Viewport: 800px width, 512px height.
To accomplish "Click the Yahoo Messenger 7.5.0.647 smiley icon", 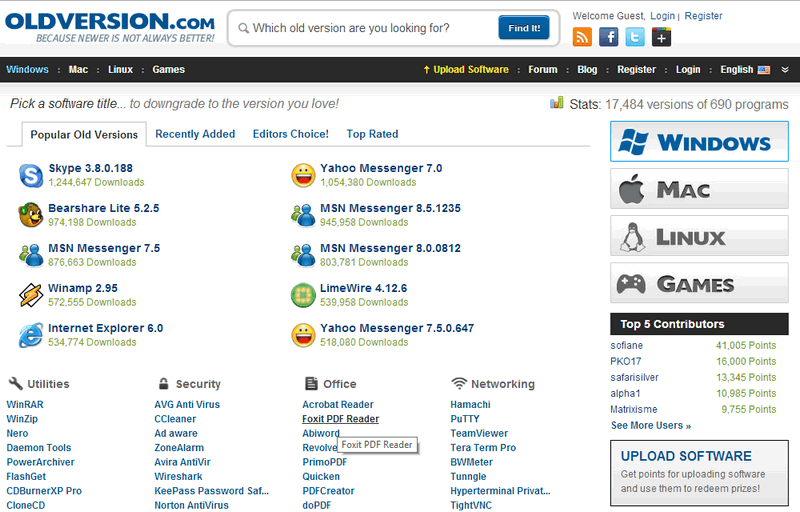I will (x=303, y=335).
